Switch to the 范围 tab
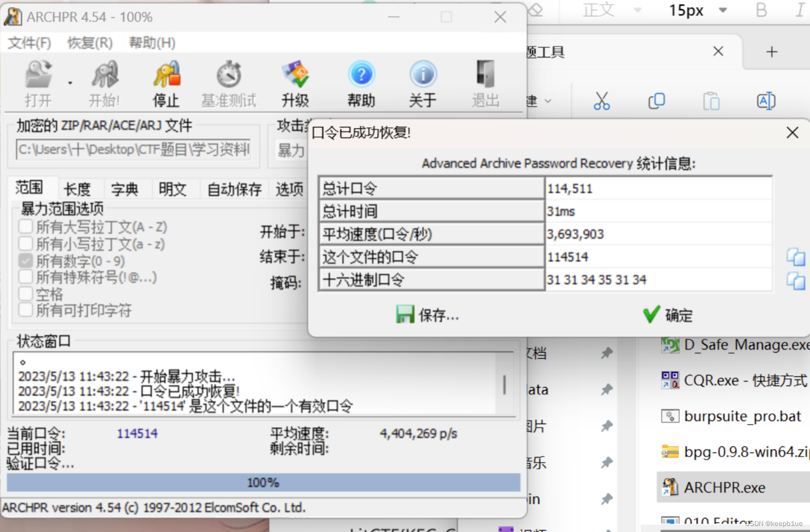This screenshot has width=810, height=532. (29, 188)
